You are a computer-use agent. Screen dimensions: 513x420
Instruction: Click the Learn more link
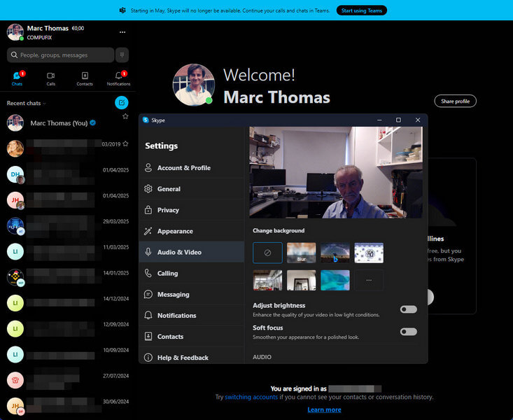tap(324, 409)
